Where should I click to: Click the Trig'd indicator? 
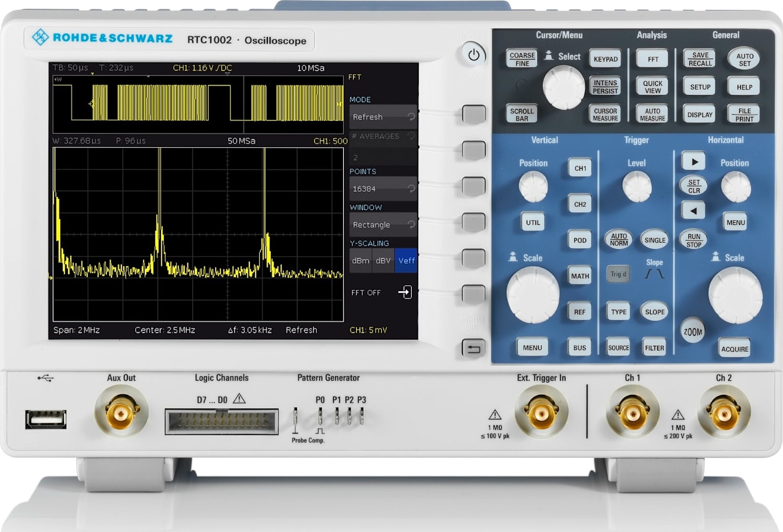click(x=618, y=274)
